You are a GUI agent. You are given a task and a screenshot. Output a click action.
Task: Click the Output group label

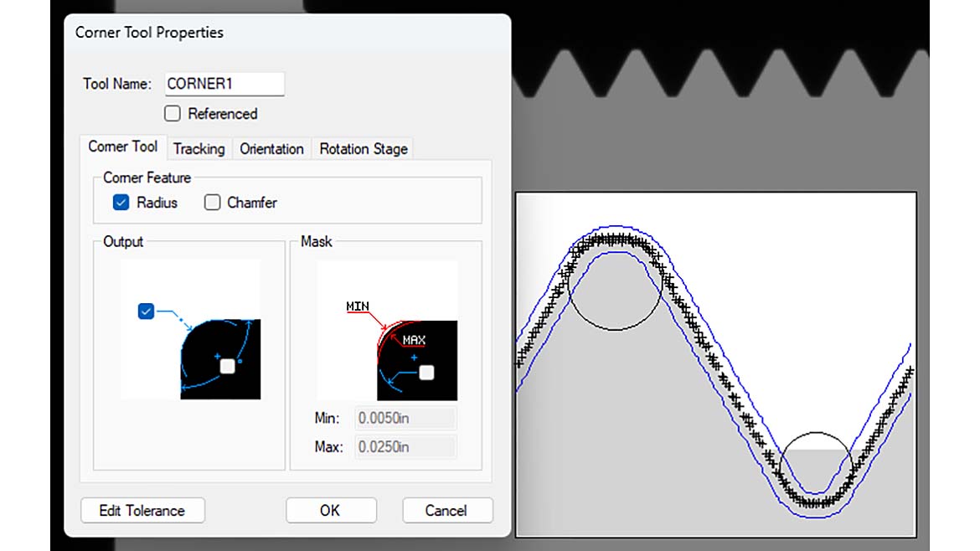(x=123, y=242)
